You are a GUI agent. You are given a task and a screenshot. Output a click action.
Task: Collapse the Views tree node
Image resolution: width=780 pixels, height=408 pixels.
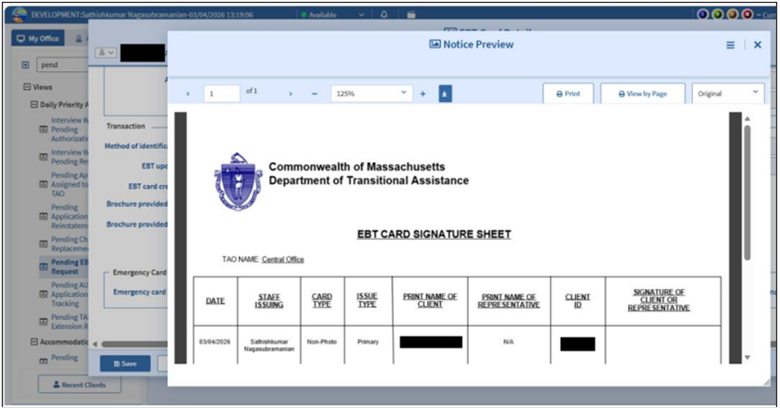pyautogui.click(x=27, y=87)
